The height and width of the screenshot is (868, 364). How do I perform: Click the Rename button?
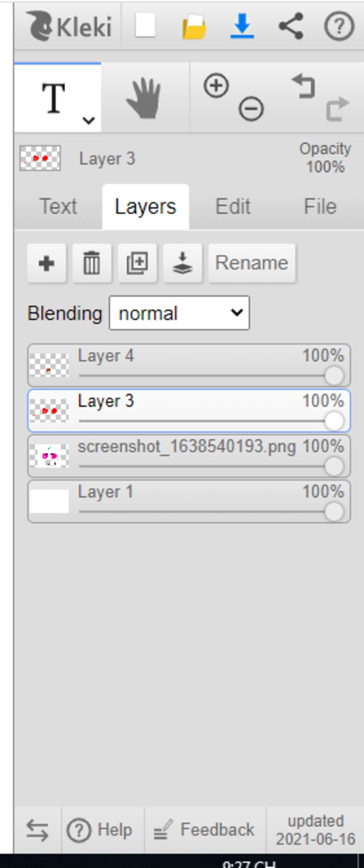(x=252, y=263)
